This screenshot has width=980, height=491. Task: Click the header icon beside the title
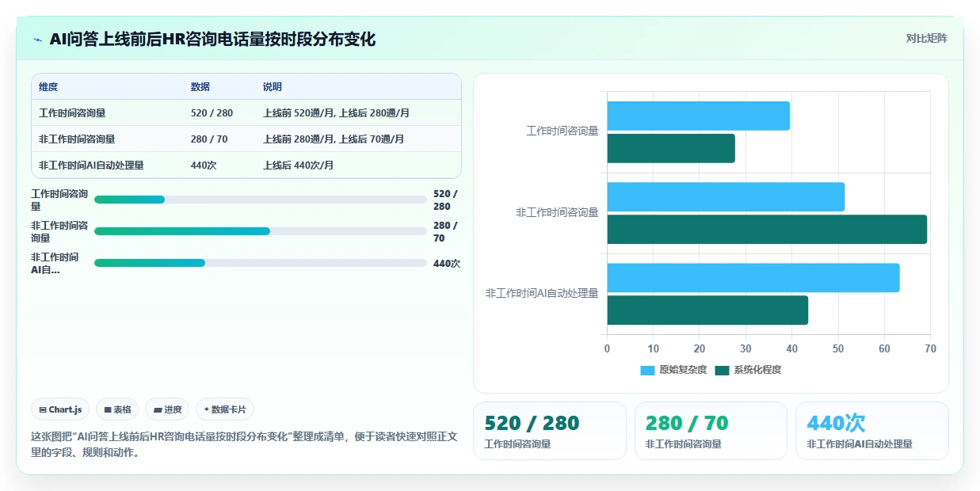(37, 40)
